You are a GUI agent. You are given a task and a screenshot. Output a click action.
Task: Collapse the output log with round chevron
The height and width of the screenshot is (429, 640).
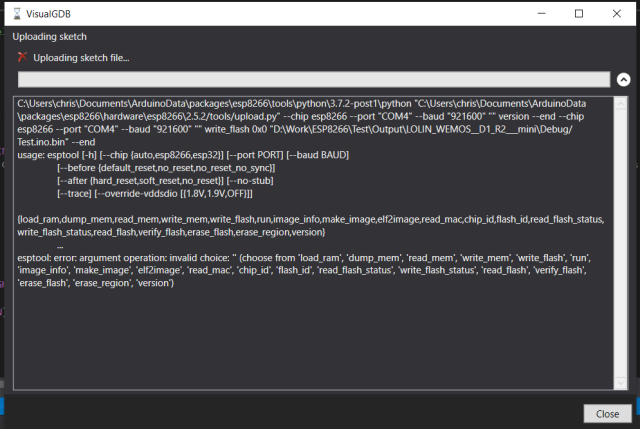pos(623,79)
